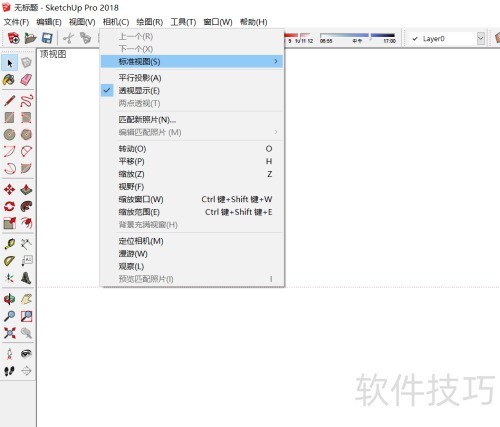
Task: Select the Position Camera tool
Action: [10, 354]
